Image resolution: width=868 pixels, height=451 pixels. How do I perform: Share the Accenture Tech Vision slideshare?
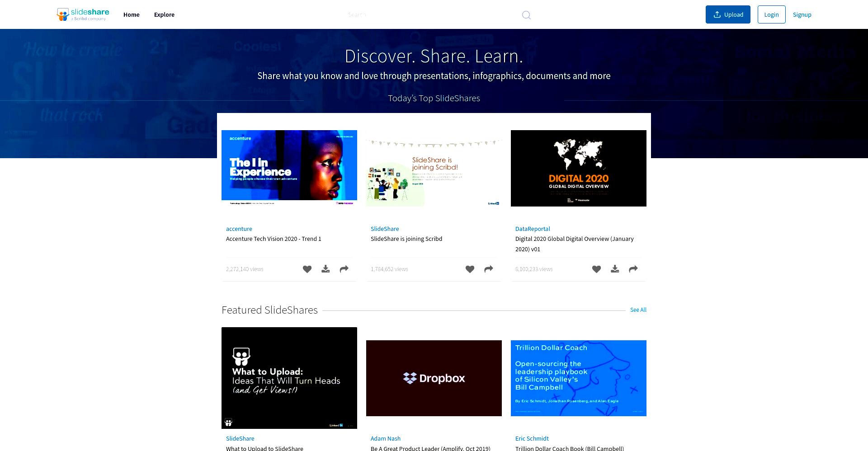tap(344, 269)
